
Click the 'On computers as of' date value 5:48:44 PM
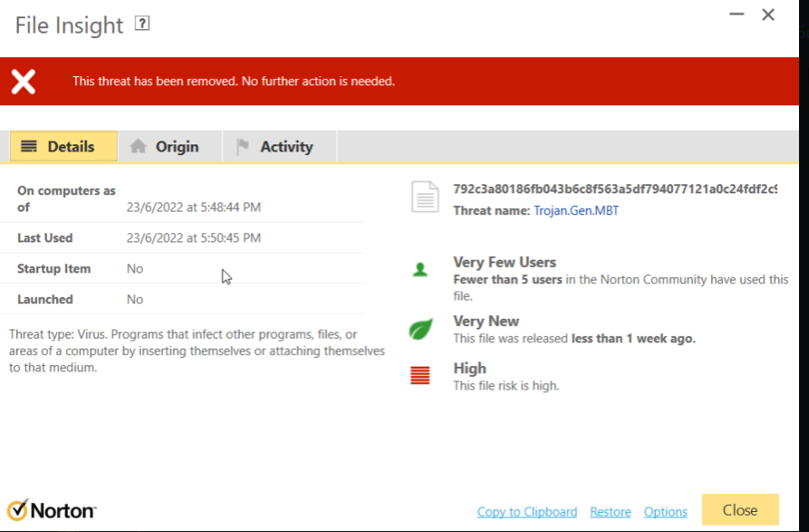(x=193, y=207)
